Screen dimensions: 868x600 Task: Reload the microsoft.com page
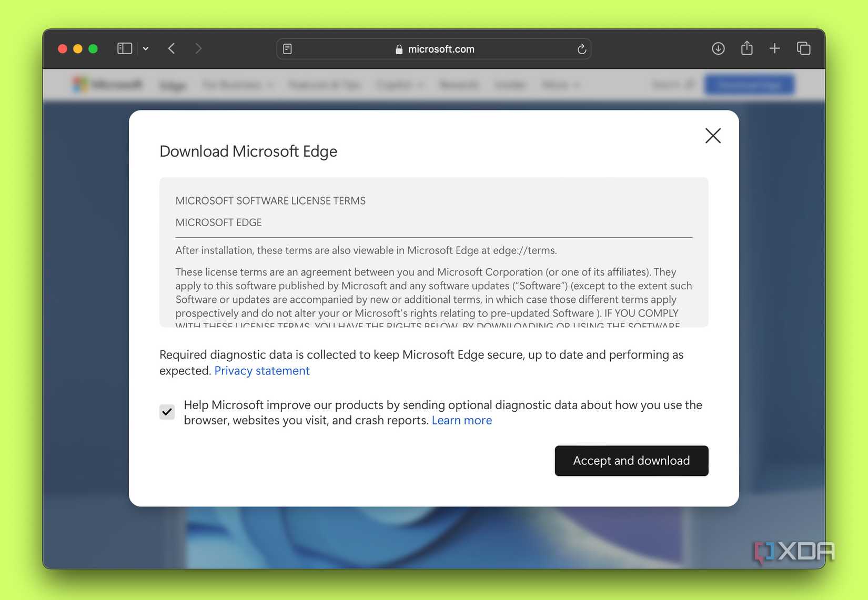tap(581, 49)
